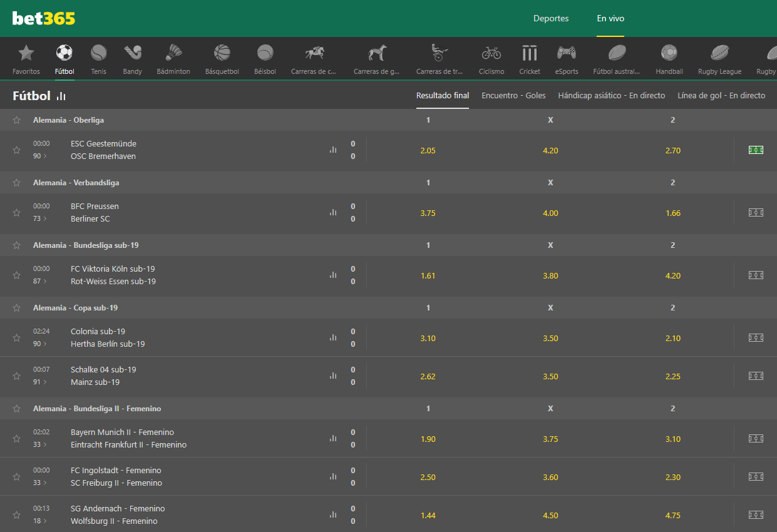Select the Resultado final market tab

tap(443, 96)
